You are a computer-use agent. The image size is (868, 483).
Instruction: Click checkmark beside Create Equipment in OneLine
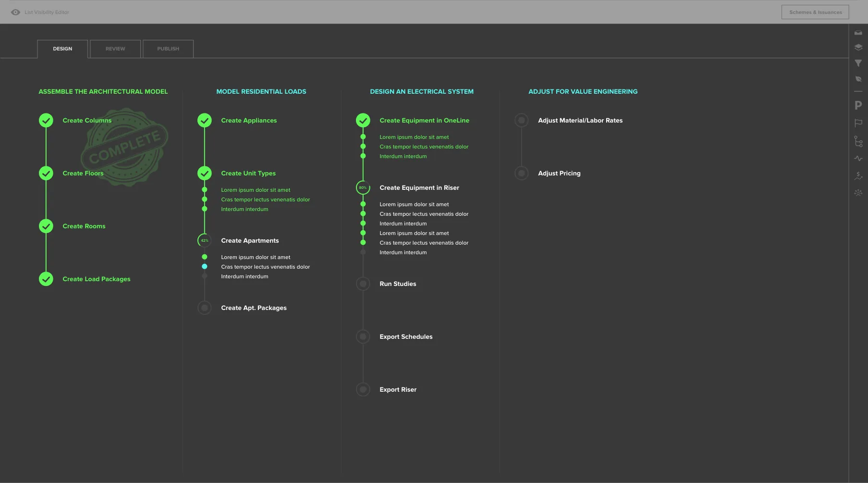click(363, 120)
